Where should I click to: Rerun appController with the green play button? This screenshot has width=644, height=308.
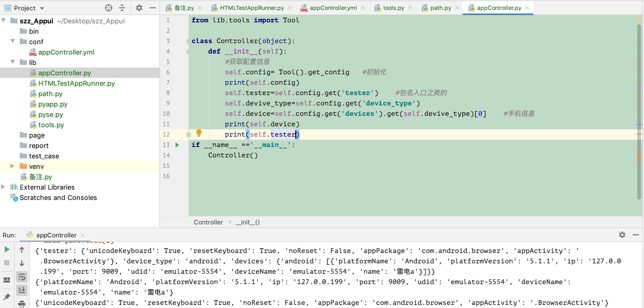(7, 250)
